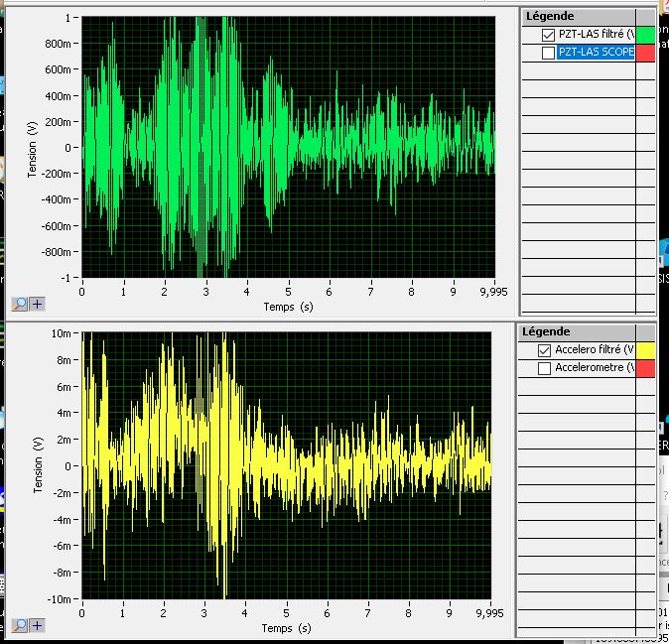
Task: Click yellow color swatch for Accelero filtré
Action: pos(645,350)
